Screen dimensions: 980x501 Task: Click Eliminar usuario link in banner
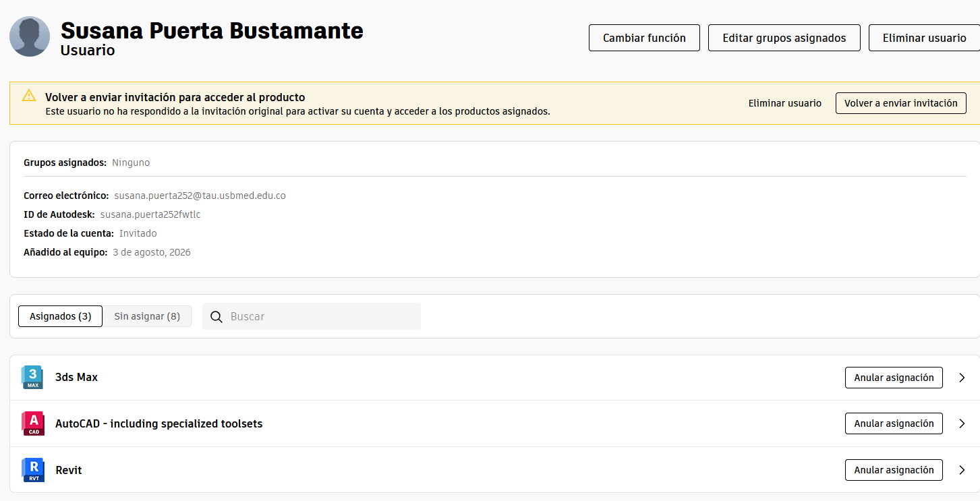[785, 103]
